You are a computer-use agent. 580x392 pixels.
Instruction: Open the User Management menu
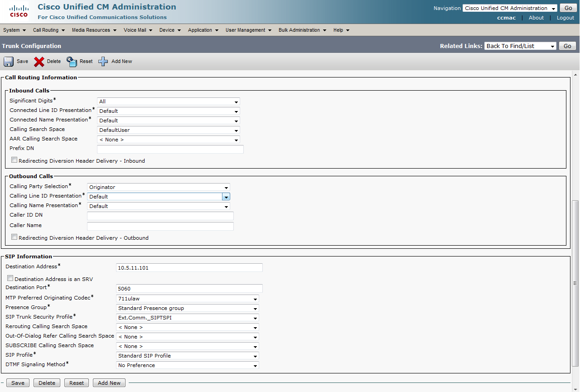tap(248, 30)
